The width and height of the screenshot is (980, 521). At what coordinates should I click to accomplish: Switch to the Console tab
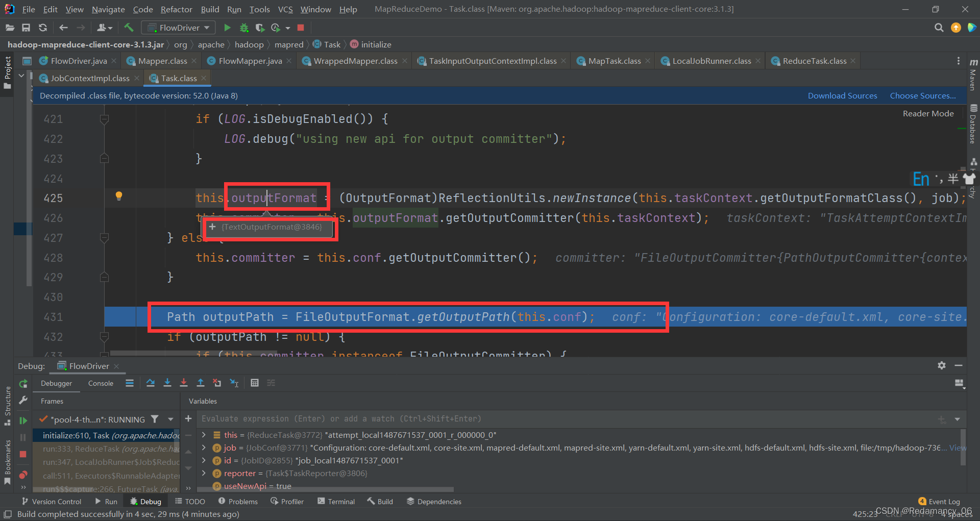point(101,383)
